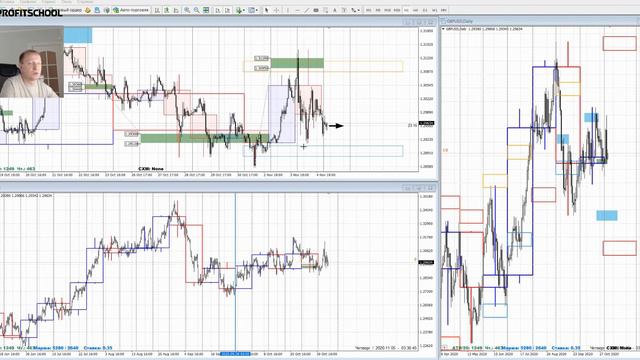
Task: Switch timeframe to M30
Action: (397, 10)
